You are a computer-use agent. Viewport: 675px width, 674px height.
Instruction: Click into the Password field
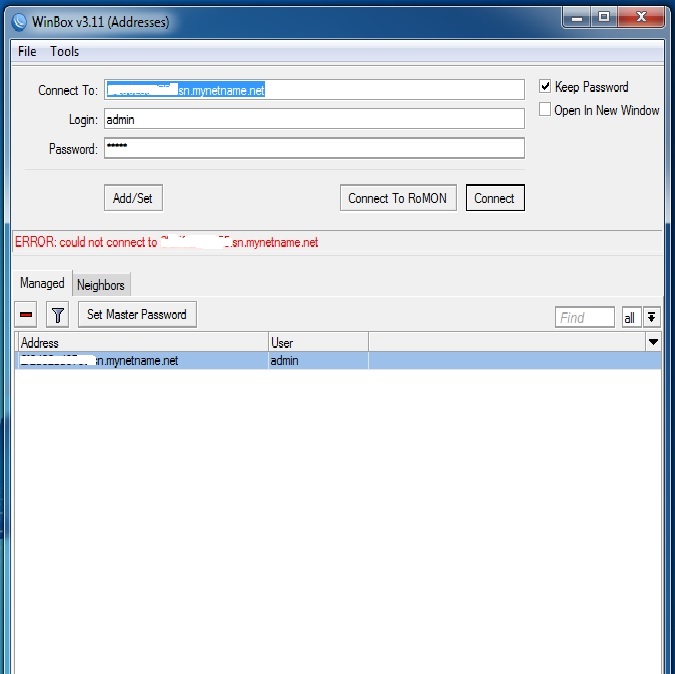tap(314, 148)
